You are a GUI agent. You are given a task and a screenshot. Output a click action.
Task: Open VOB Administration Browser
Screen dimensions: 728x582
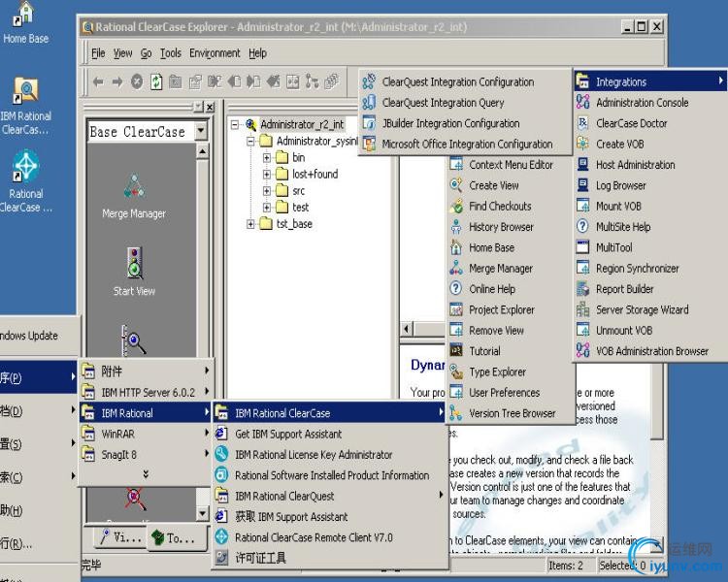tap(650, 351)
